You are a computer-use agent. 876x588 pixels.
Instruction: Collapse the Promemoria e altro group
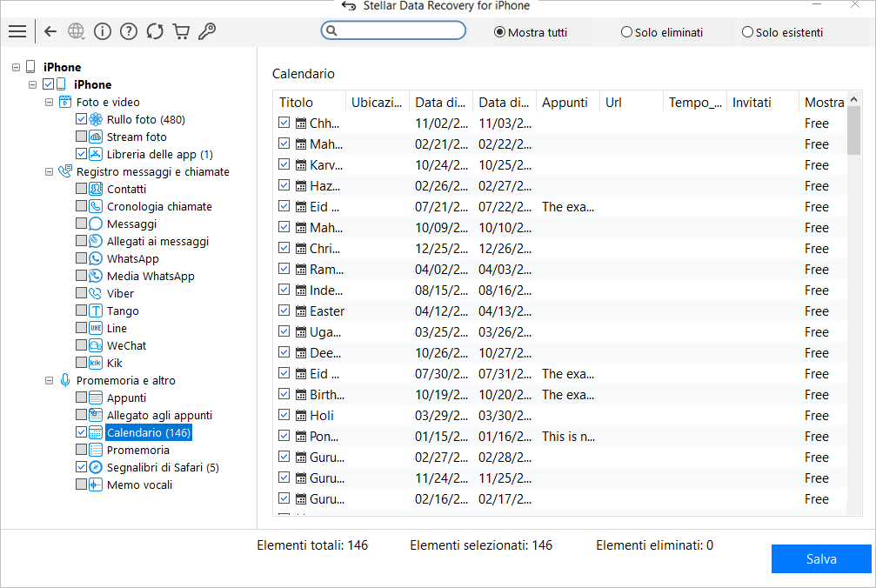[x=50, y=381]
